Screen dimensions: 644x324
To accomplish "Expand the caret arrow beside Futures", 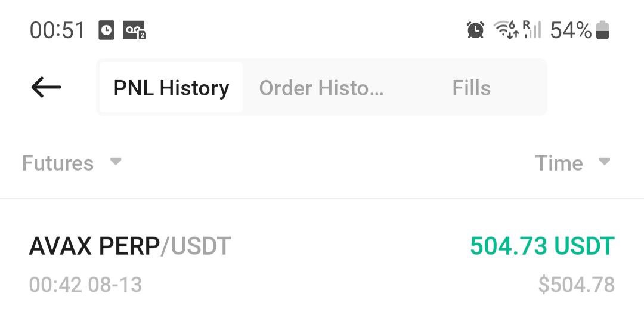I will click(x=116, y=162).
